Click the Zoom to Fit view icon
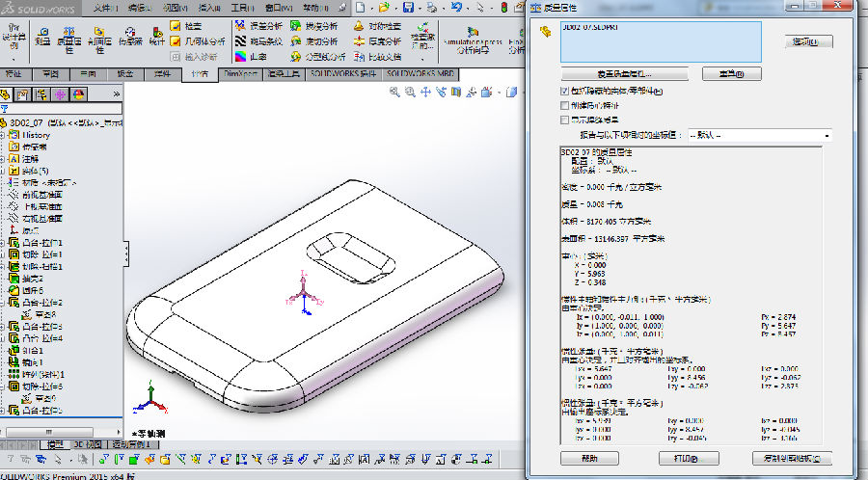868x480 pixels. [x=395, y=92]
